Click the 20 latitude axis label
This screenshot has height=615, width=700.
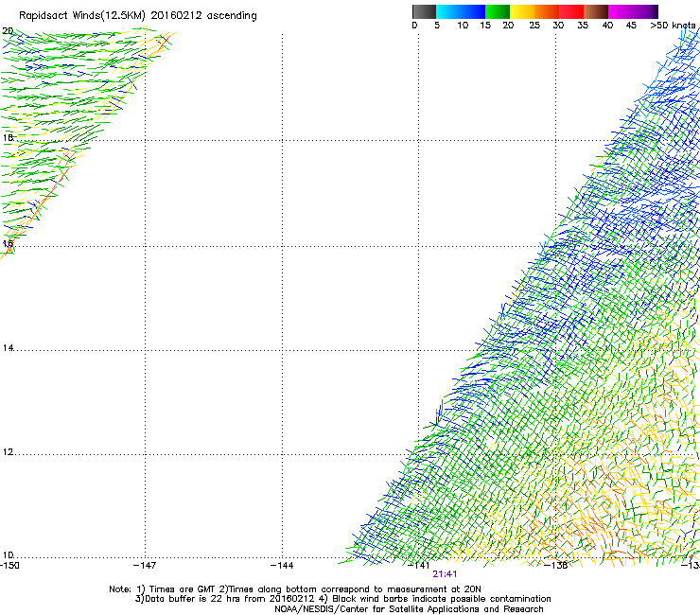click(8, 31)
